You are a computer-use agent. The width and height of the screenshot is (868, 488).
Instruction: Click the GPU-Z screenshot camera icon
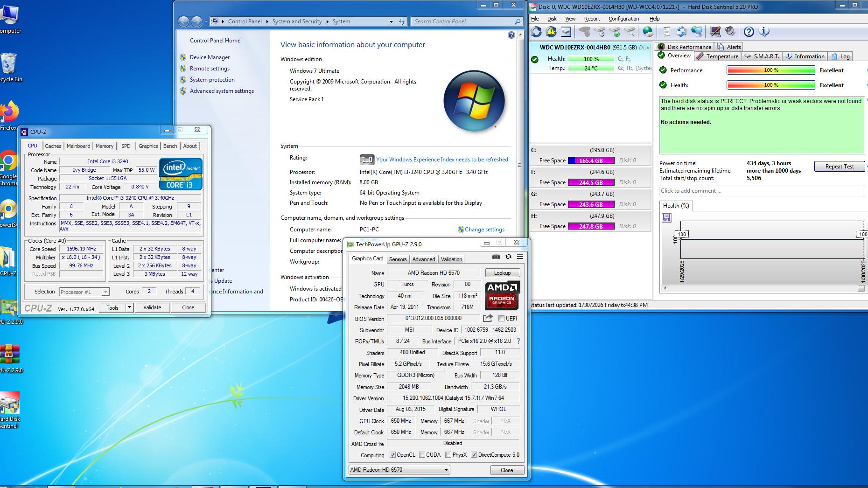496,257
